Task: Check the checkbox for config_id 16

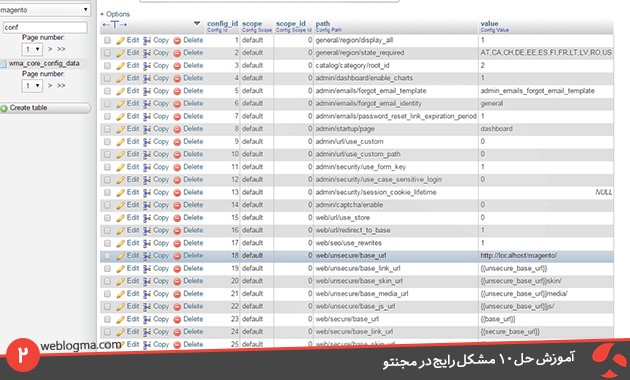Action: coord(107,231)
